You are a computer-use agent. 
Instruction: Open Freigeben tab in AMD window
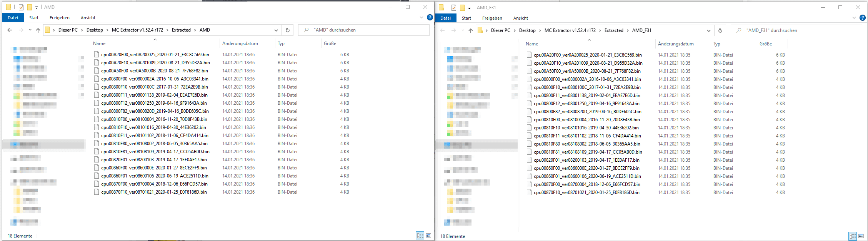[60, 18]
